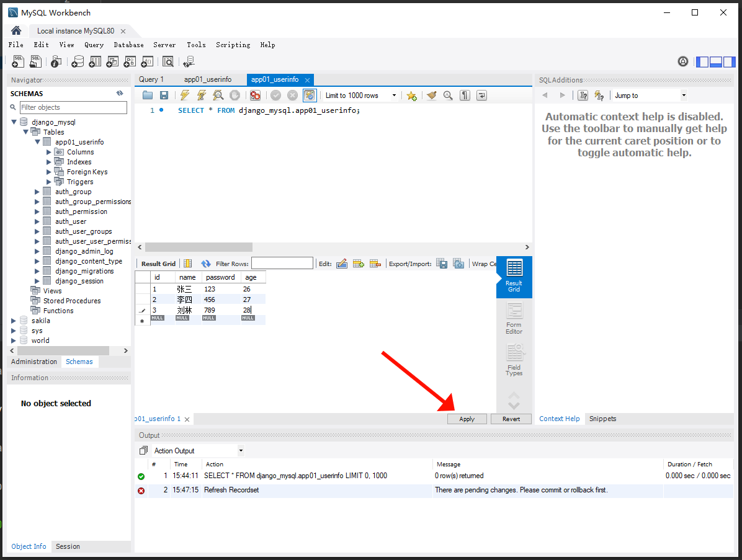Apply the pending changes
742x560 pixels.
(x=467, y=419)
